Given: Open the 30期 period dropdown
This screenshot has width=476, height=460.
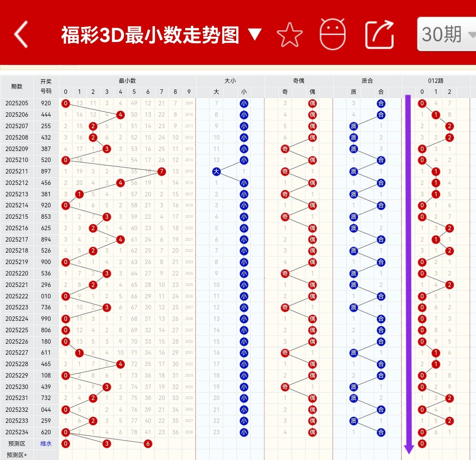Looking at the screenshot, I should coord(447,34).
